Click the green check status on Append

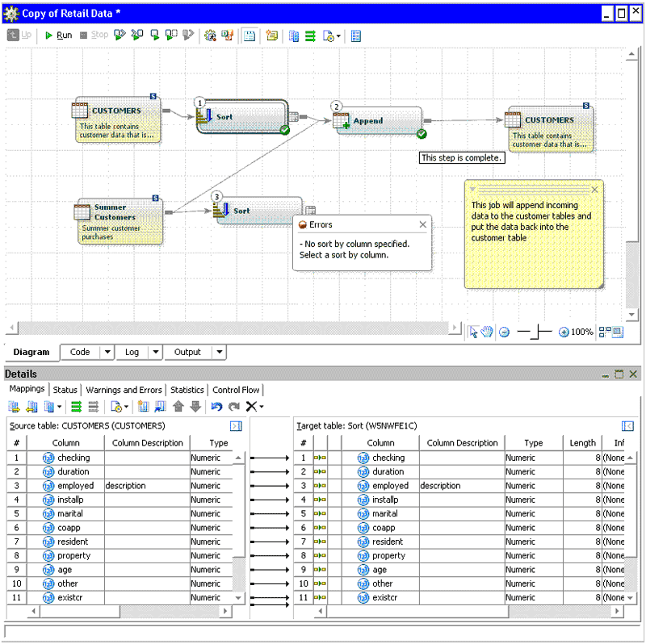422,134
